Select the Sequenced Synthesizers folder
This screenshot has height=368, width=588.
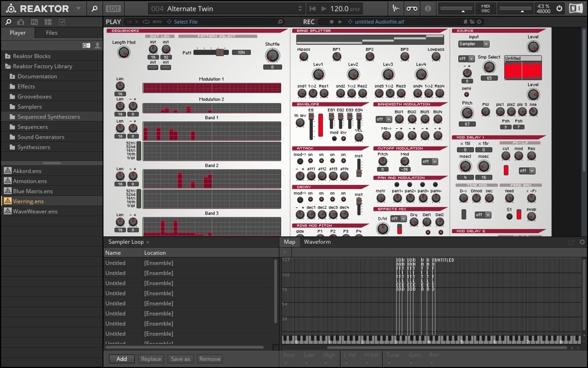click(x=49, y=117)
